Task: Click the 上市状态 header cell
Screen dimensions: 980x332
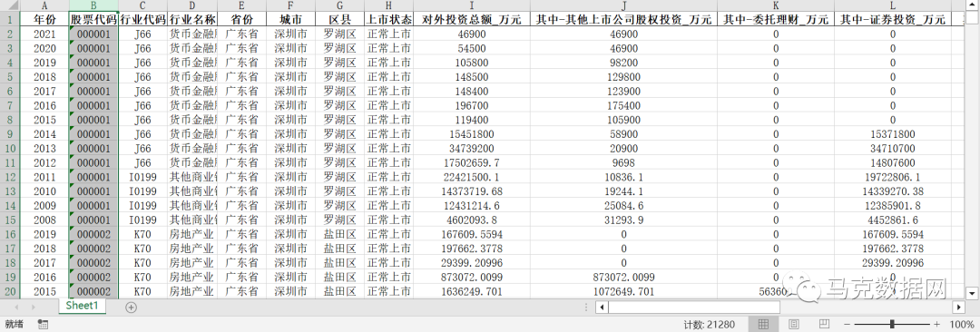Action: point(388,19)
